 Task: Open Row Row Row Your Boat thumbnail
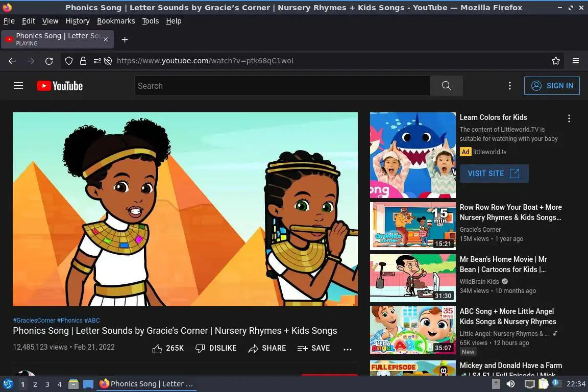pyautogui.click(x=412, y=226)
